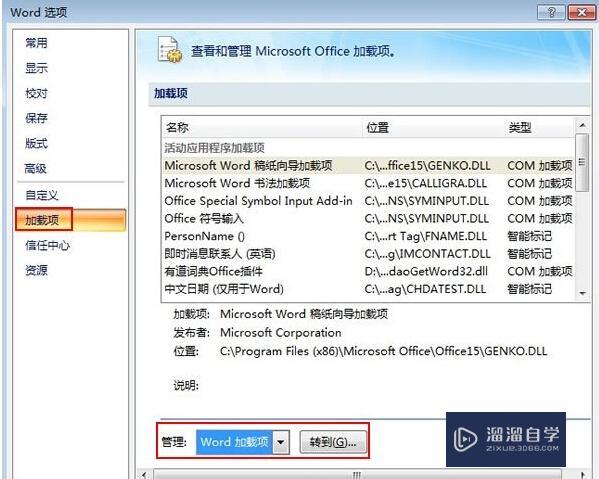This screenshot has width=599, height=479.
Task: Select Office 符号输入 row
Action: pos(368,218)
